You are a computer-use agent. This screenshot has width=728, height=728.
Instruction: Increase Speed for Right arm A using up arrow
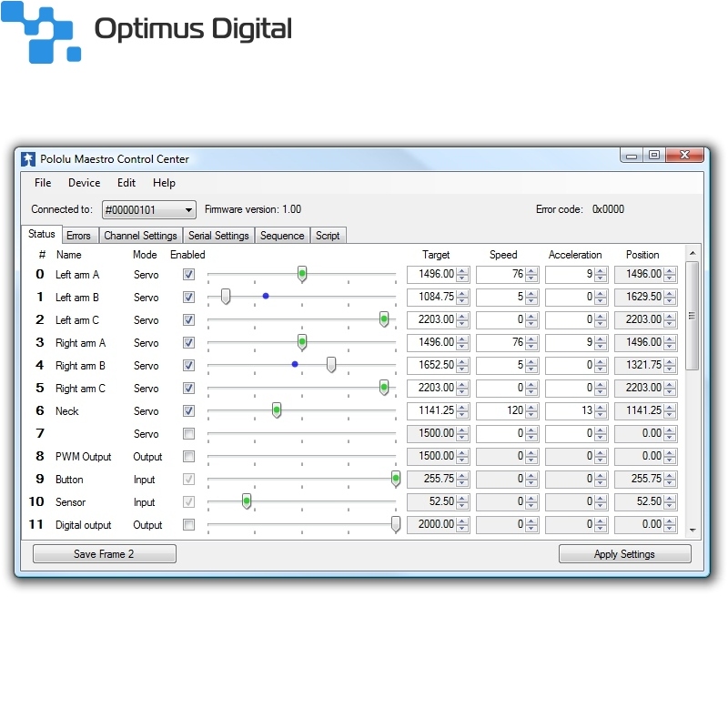pos(531,339)
